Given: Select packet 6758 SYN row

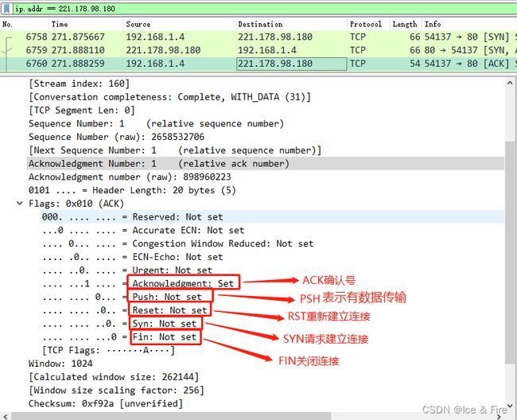Looking at the screenshot, I should point(258,37).
